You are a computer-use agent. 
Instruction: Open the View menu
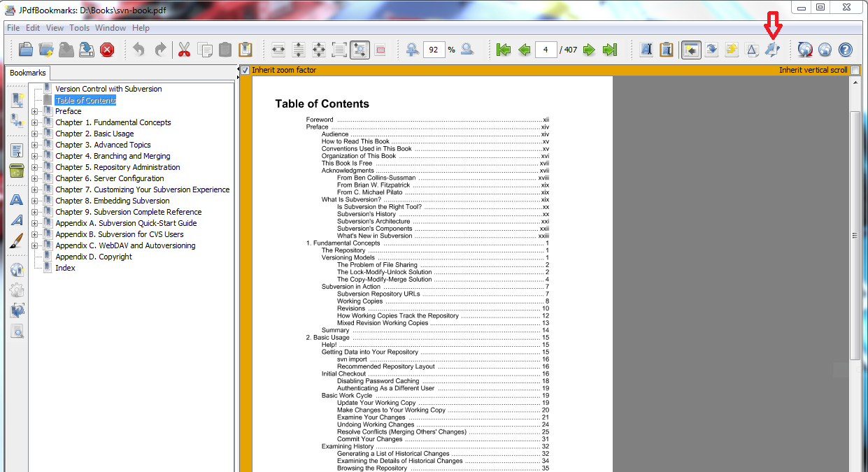55,28
